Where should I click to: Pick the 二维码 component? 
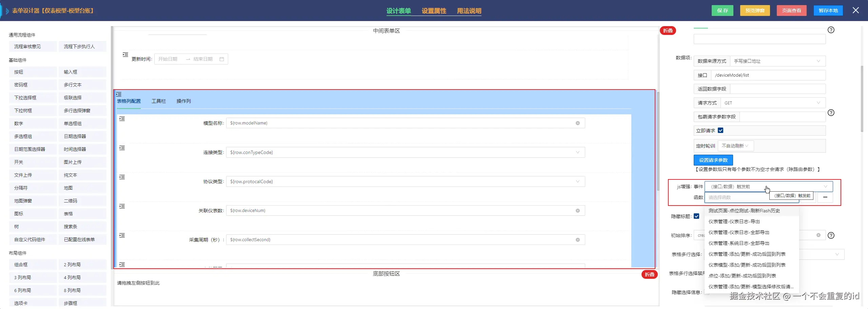pos(83,201)
